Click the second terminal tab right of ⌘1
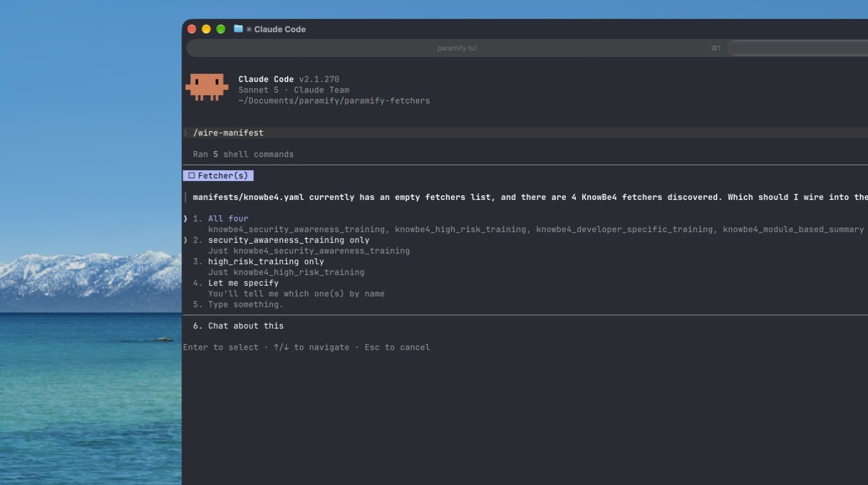 (798, 48)
